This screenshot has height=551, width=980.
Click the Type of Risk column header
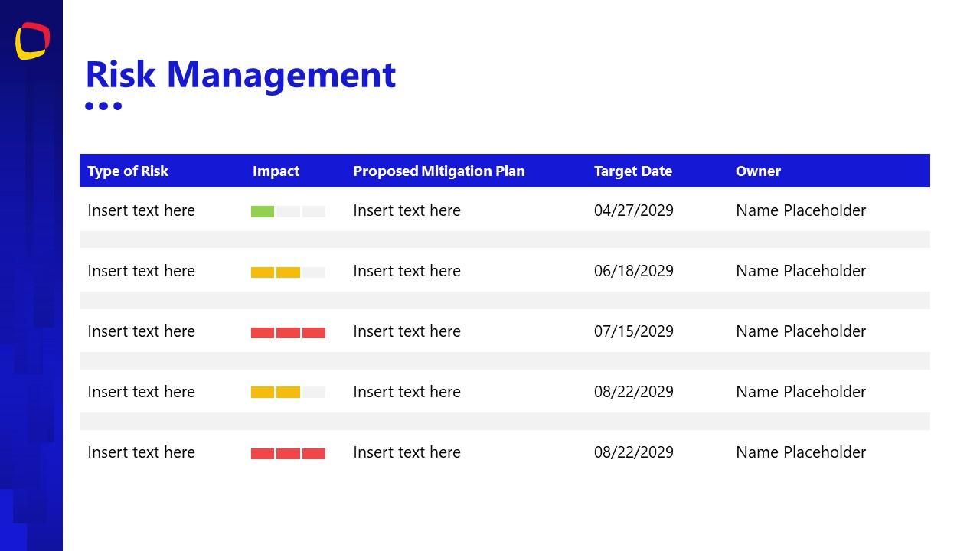coord(128,171)
